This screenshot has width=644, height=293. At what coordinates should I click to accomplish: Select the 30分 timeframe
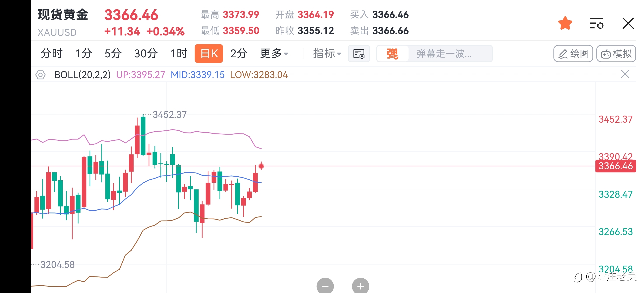click(x=146, y=53)
